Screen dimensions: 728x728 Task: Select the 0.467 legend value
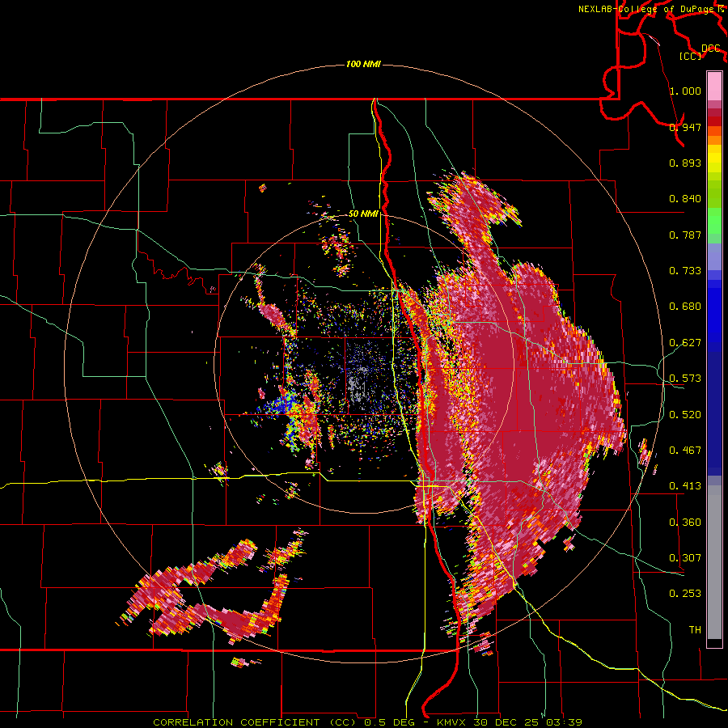tap(685, 451)
